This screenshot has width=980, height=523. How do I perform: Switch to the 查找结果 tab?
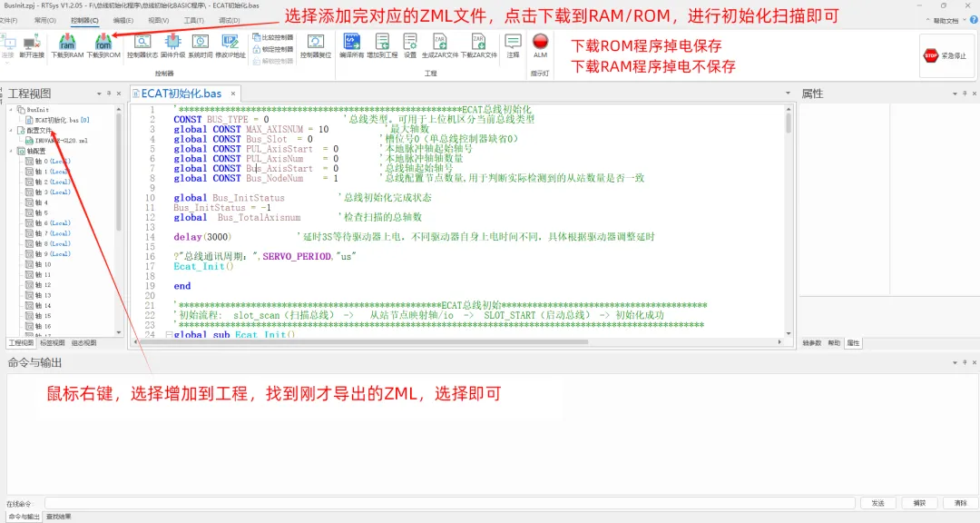tap(59, 517)
